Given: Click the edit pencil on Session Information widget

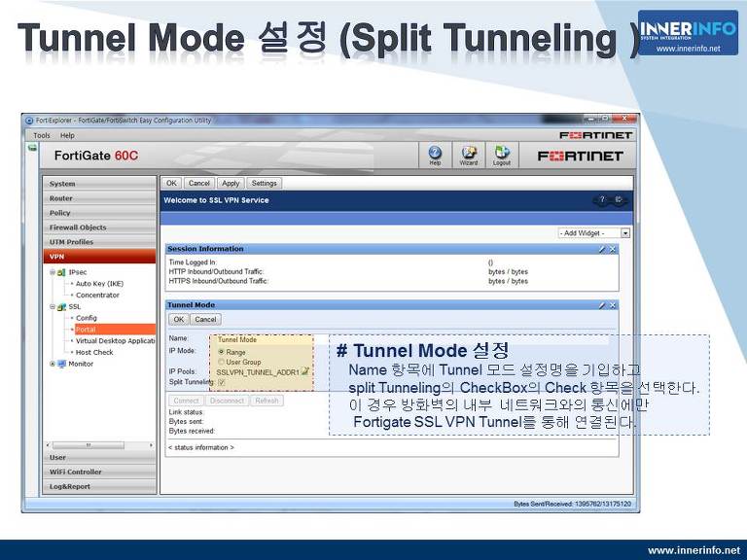Looking at the screenshot, I should (602, 250).
